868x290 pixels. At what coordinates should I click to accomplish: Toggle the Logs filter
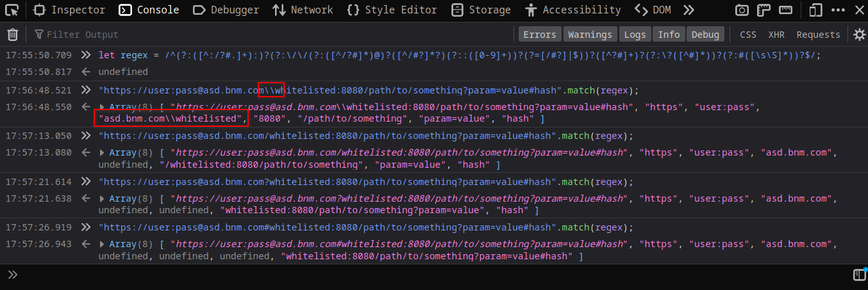pyautogui.click(x=635, y=35)
